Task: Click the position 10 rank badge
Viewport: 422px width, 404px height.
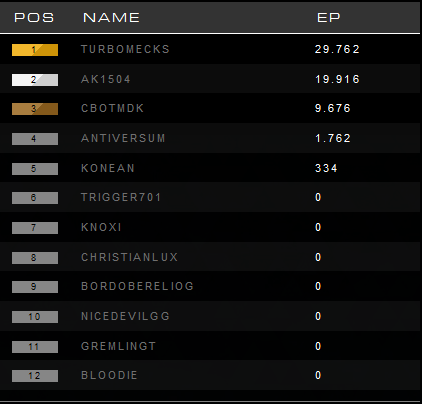Action: [35, 317]
